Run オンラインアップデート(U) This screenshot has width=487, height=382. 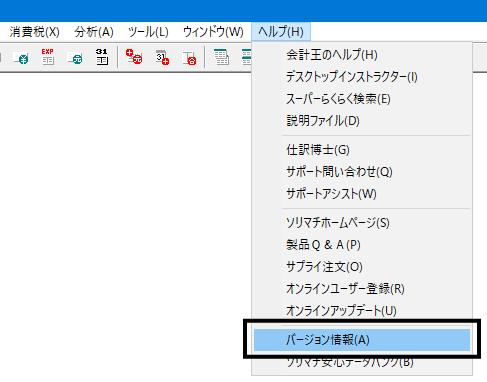[x=362, y=311]
